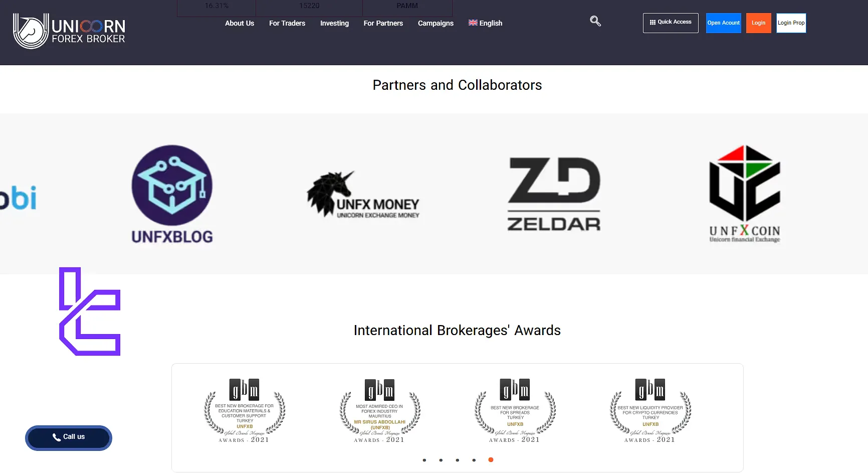Open the About Us menu item

tap(240, 23)
